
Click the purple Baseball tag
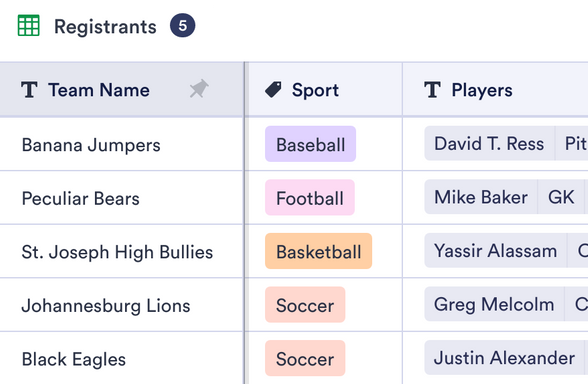coord(310,144)
